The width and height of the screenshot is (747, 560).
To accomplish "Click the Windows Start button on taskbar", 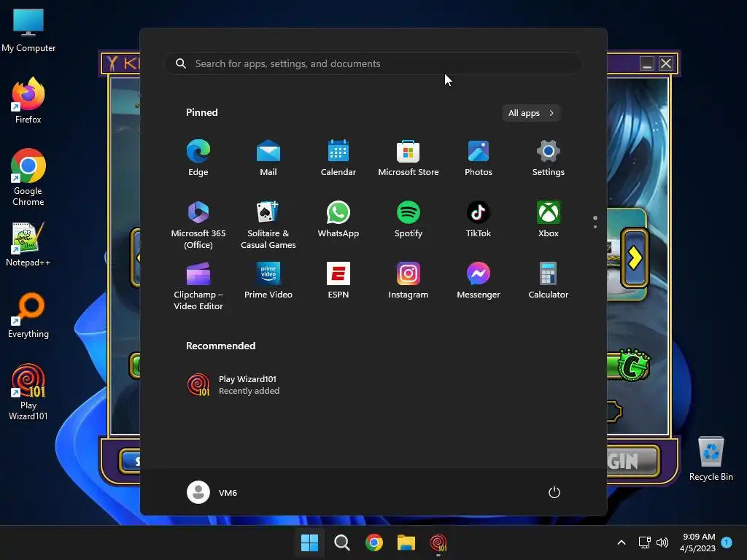I will [x=309, y=542].
